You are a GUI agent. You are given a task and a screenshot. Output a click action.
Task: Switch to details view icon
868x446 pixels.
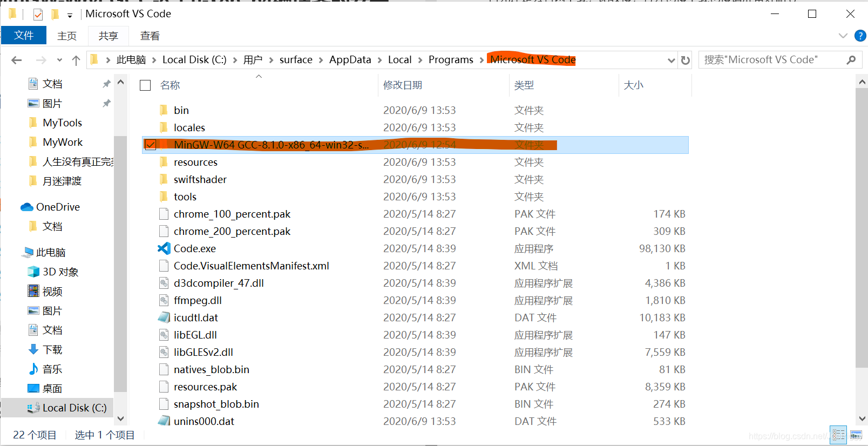tap(838, 435)
